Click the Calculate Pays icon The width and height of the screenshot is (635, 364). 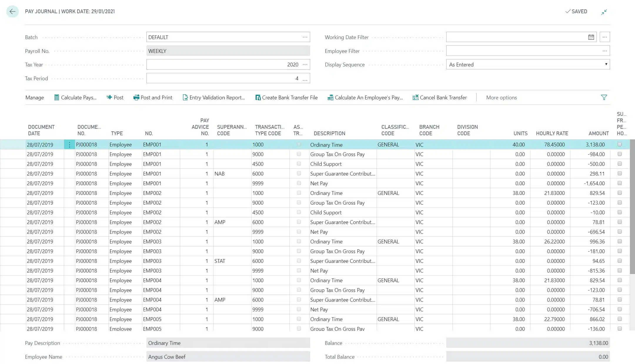point(57,97)
